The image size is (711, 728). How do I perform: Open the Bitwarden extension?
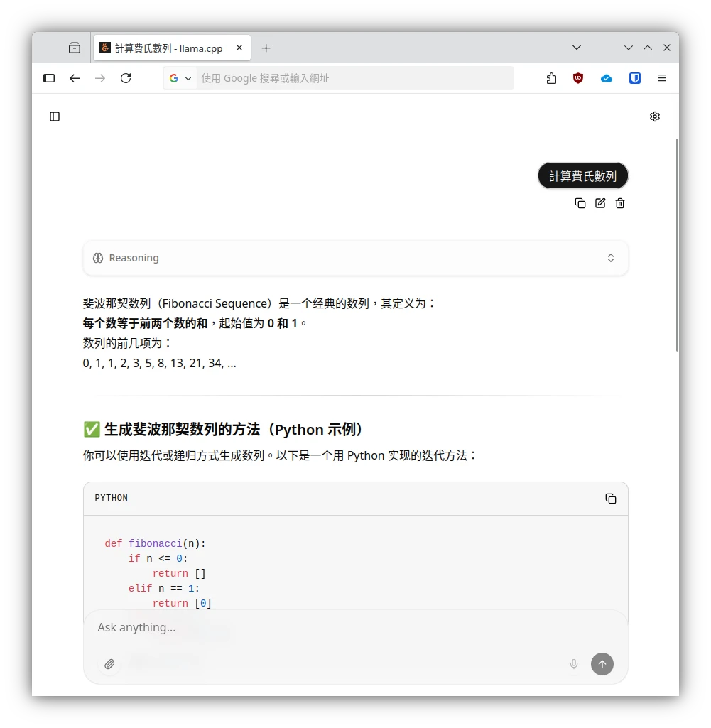(635, 78)
